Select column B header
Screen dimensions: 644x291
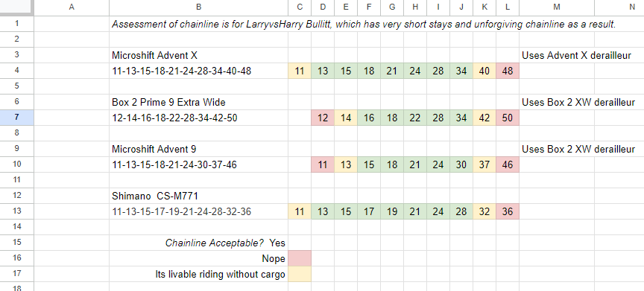point(198,7)
